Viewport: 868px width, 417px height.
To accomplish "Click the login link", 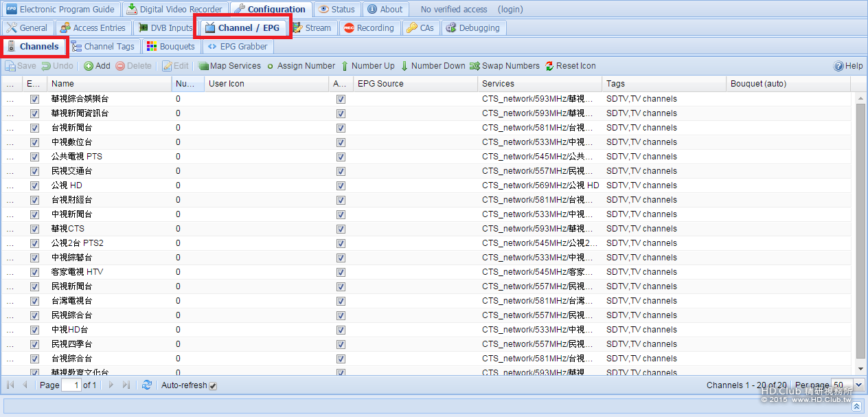I will pyautogui.click(x=510, y=10).
